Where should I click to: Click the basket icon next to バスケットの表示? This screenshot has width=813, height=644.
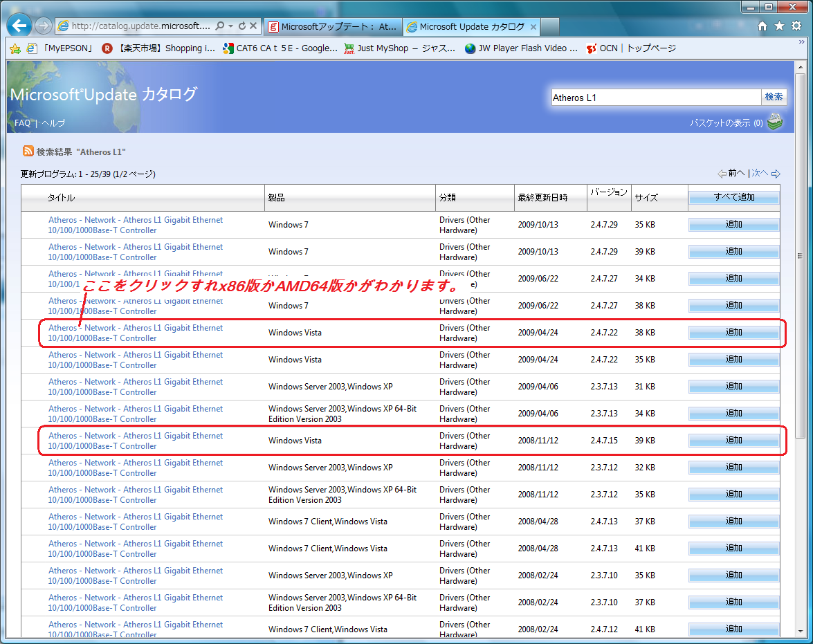(x=775, y=122)
